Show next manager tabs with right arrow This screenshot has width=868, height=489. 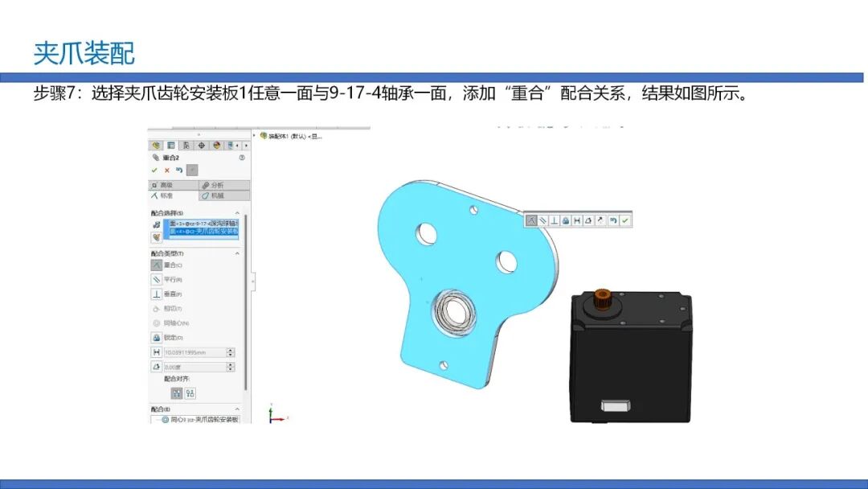tap(247, 145)
